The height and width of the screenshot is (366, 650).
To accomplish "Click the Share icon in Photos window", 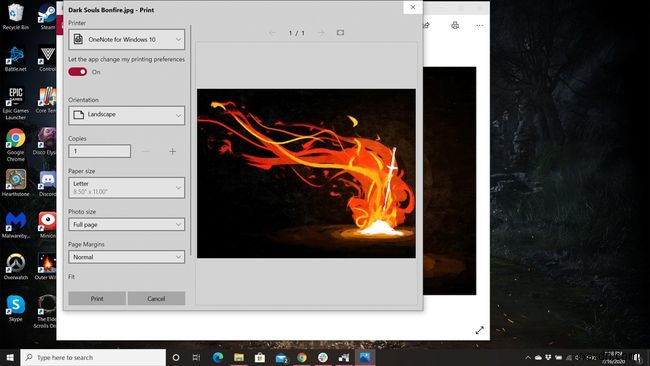I will [426, 25].
